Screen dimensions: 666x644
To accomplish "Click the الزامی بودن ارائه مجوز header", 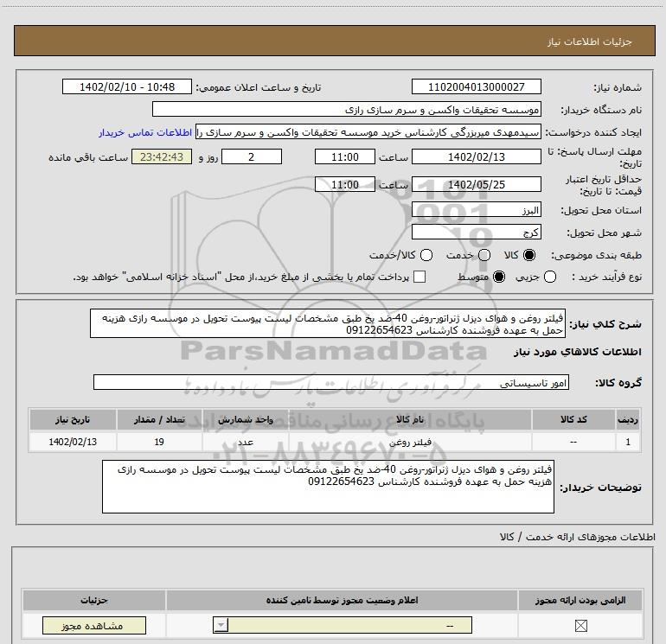I will [x=580, y=600].
